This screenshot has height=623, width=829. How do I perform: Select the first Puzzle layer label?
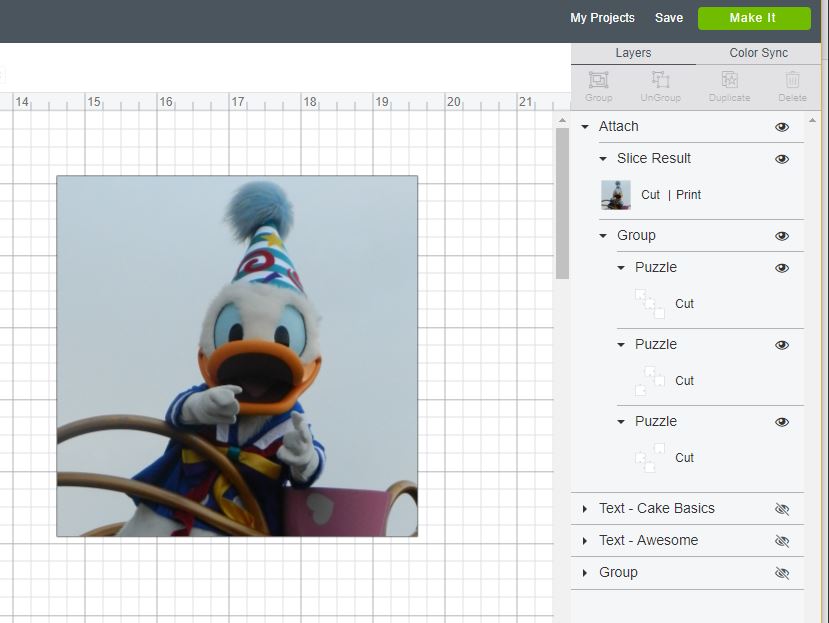pos(656,267)
